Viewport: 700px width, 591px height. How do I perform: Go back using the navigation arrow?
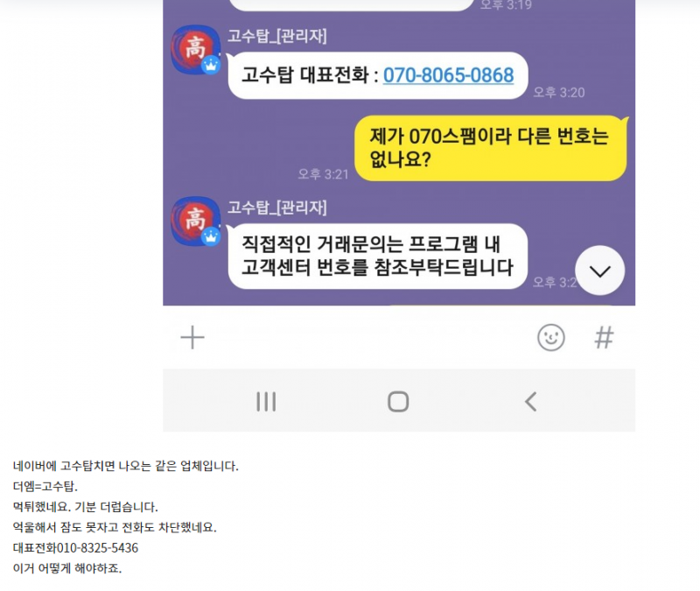click(530, 402)
